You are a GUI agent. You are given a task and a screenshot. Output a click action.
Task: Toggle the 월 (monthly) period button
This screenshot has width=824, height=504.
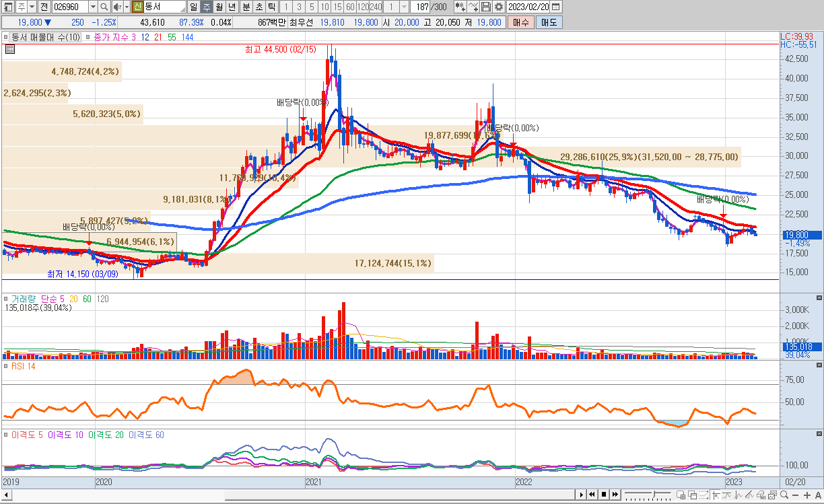coord(219,7)
